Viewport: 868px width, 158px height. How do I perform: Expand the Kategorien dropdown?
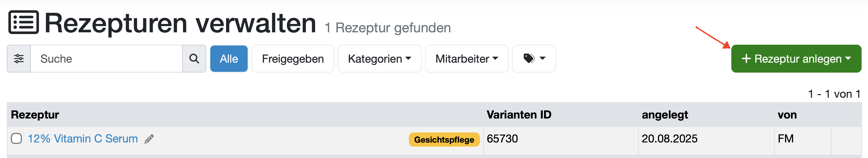tap(379, 59)
